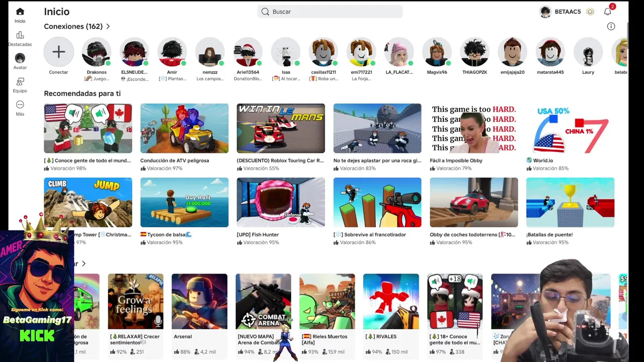Click 'Tycoon de balsa' title
Screen dimensions: 644x362
coord(166,234)
